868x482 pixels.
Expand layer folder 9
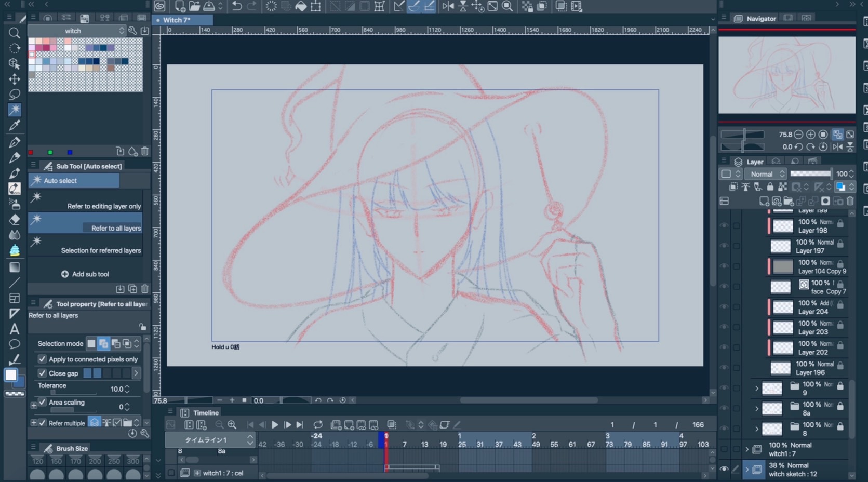[x=756, y=388]
